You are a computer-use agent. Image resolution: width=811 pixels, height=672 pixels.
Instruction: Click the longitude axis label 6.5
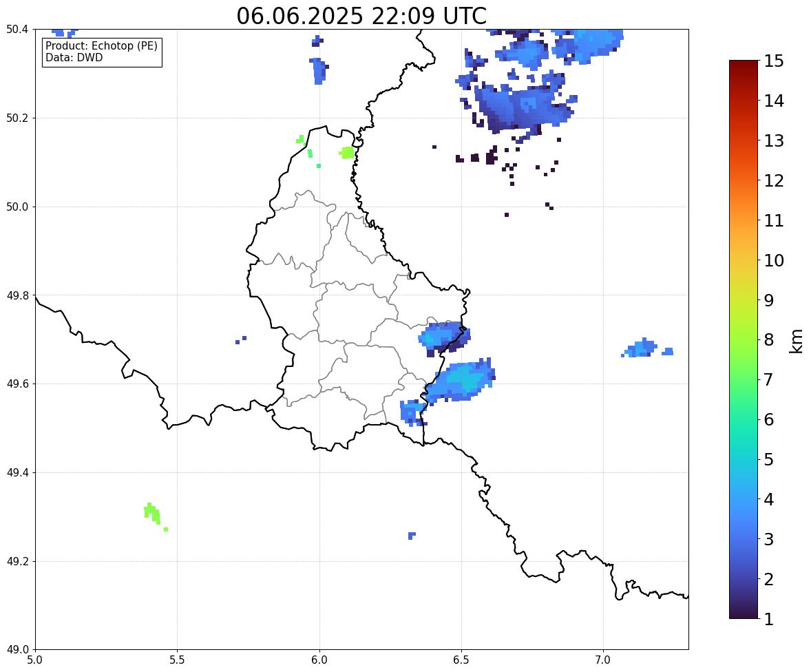[461, 660]
